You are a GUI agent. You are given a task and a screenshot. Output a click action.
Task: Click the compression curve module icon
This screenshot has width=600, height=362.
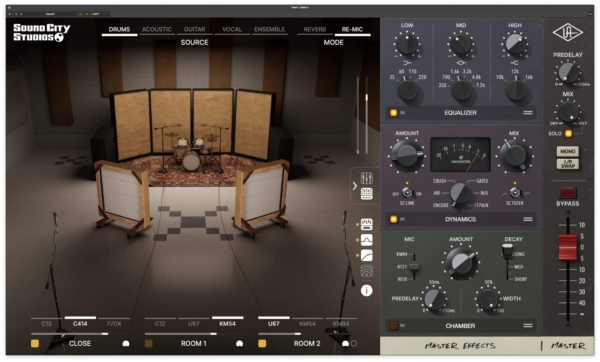[367, 255]
